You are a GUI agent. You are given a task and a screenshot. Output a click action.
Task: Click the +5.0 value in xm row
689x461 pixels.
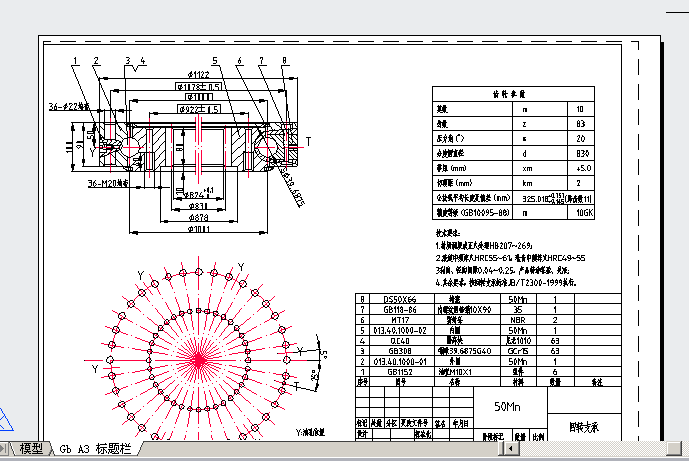coord(583,168)
